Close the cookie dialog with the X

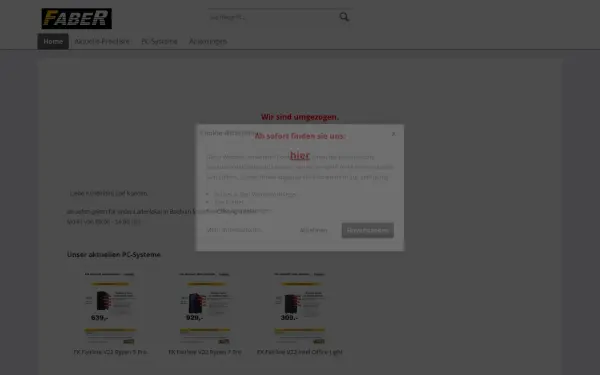click(x=393, y=134)
